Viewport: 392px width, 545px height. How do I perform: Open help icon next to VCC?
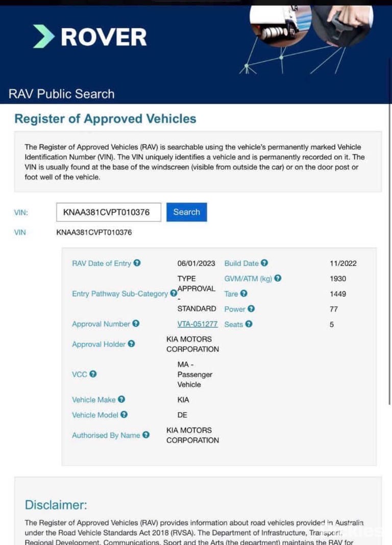[x=93, y=374]
